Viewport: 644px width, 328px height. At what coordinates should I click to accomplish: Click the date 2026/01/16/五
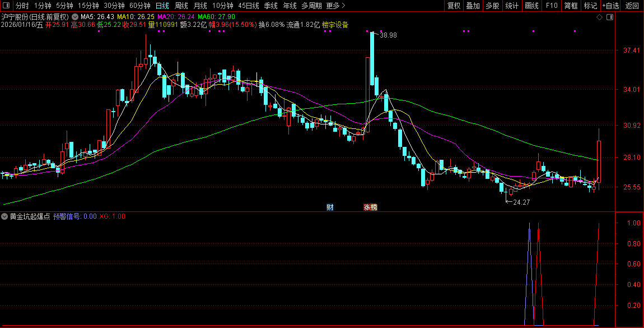tap(22, 25)
